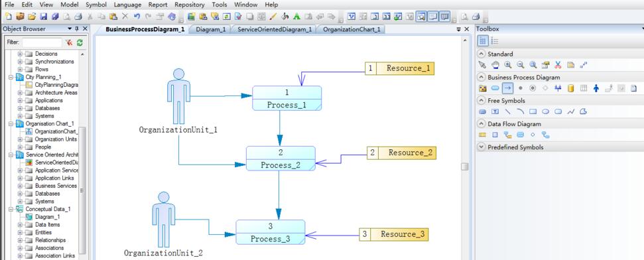
Task: Collapse the Standard toolbox section
Action: click(x=481, y=54)
